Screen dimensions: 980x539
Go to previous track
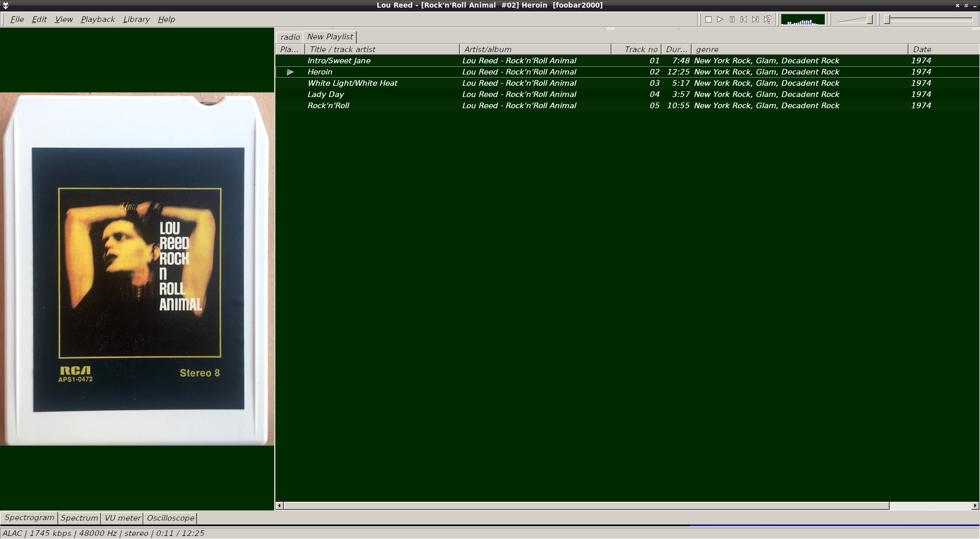[x=744, y=19]
